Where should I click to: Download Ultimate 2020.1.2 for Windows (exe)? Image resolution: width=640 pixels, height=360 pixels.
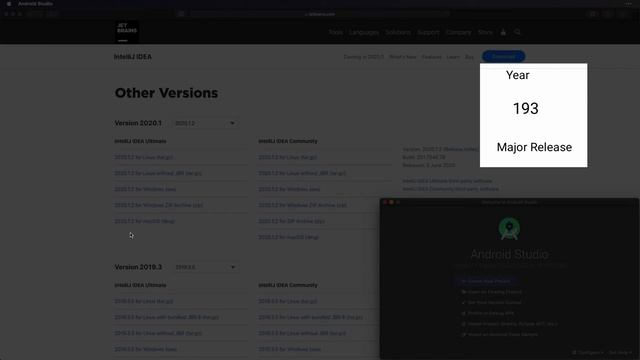pos(145,189)
